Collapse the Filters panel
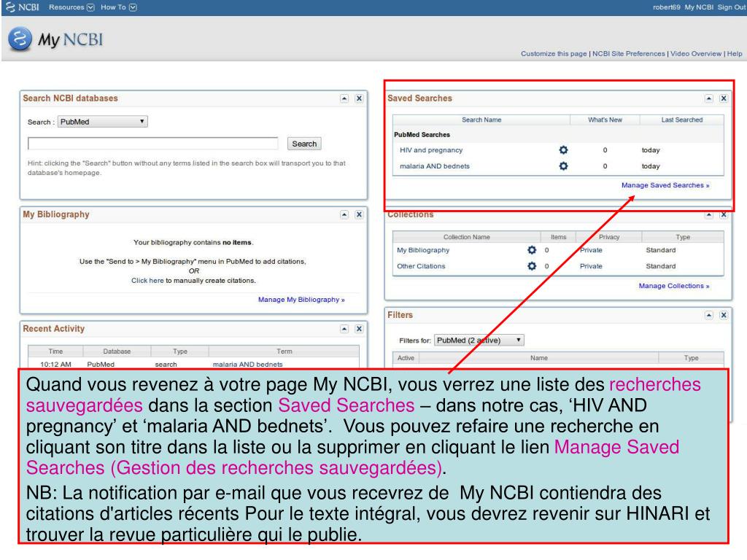This screenshot has height=560, width=747. (709, 315)
